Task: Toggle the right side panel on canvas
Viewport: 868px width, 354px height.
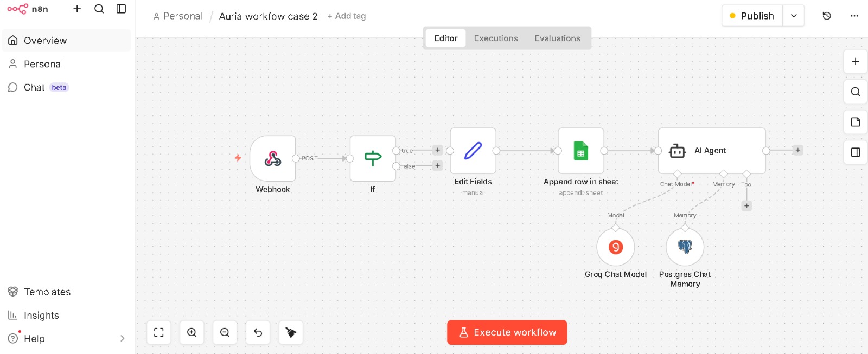Action: point(856,152)
